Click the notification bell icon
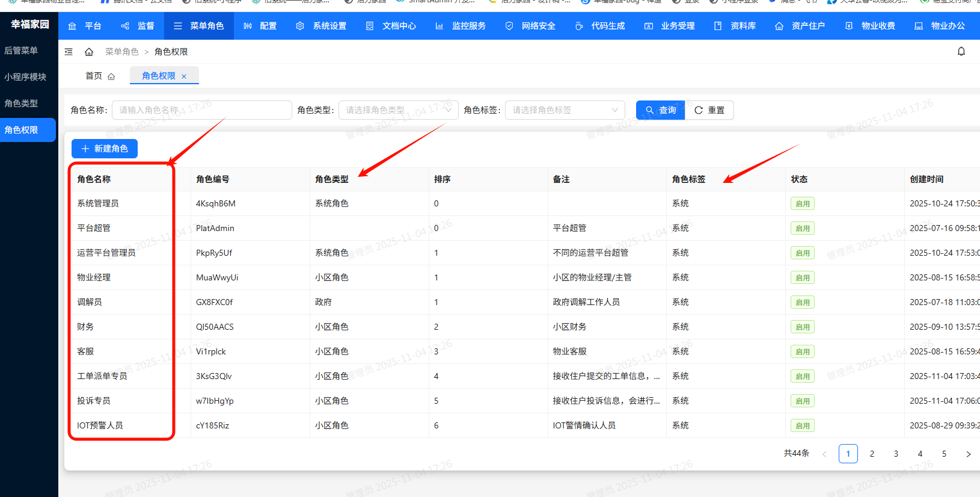Image resolution: width=980 pixels, height=497 pixels. point(961,52)
